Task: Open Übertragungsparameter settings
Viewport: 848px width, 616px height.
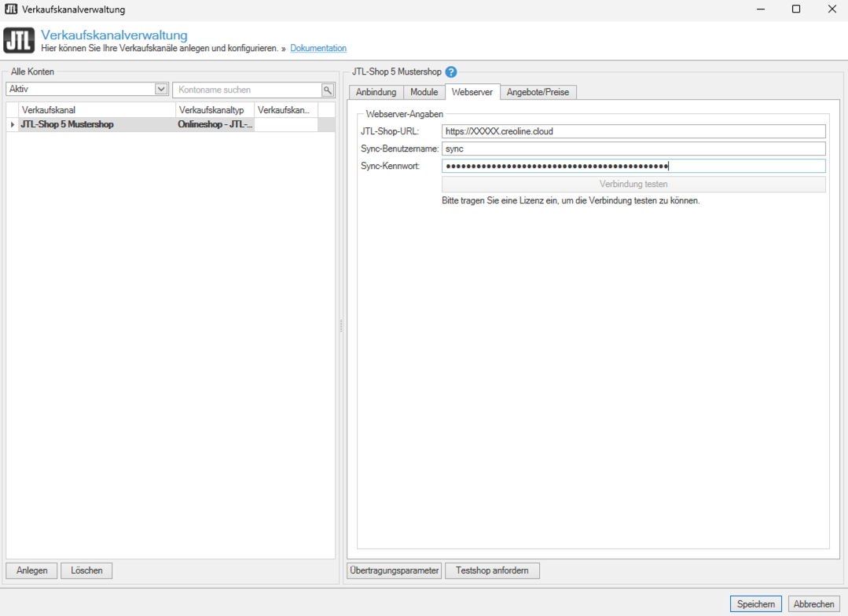Action: pyautogui.click(x=395, y=570)
